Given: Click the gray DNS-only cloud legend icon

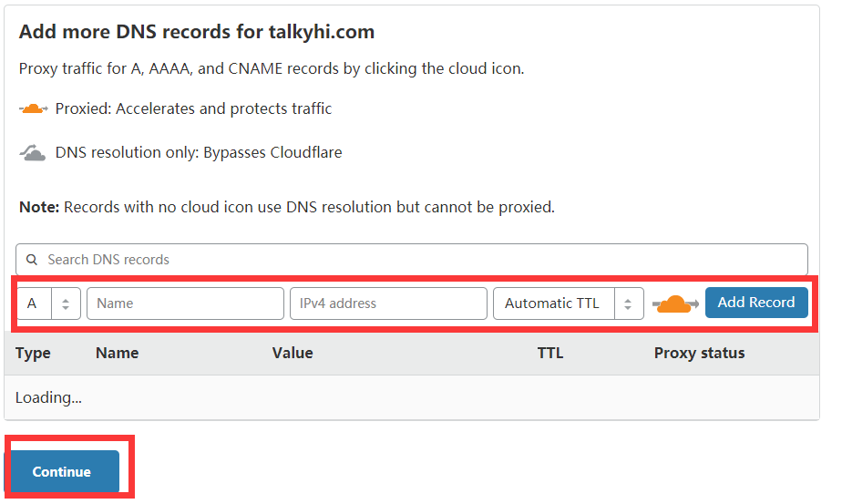Looking at the screenshot, I should pos(33,153).
